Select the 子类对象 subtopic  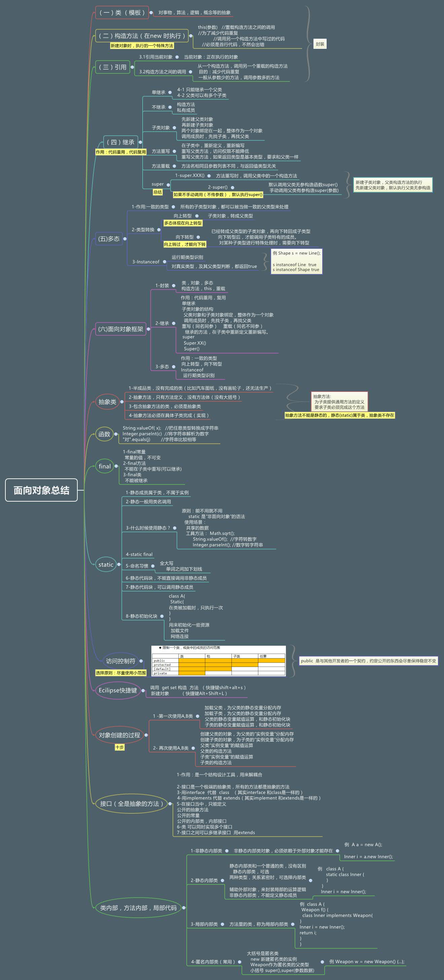point(161,128)
